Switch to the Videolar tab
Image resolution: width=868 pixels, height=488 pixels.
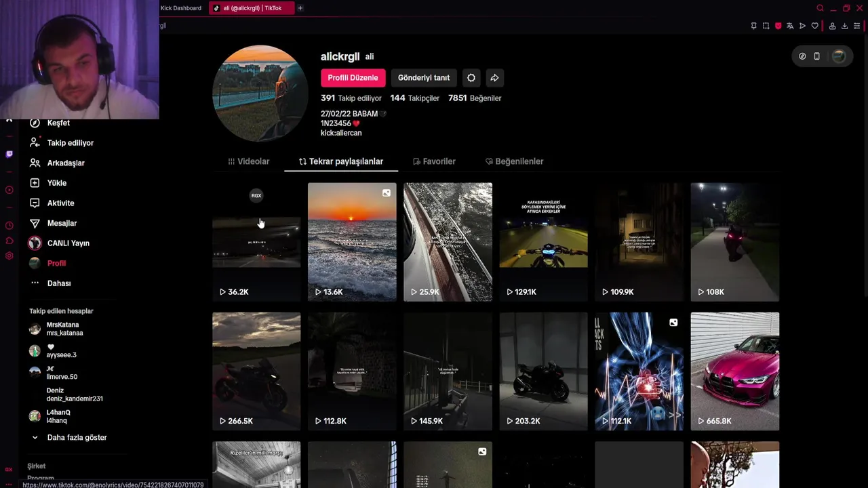point(249,161)
